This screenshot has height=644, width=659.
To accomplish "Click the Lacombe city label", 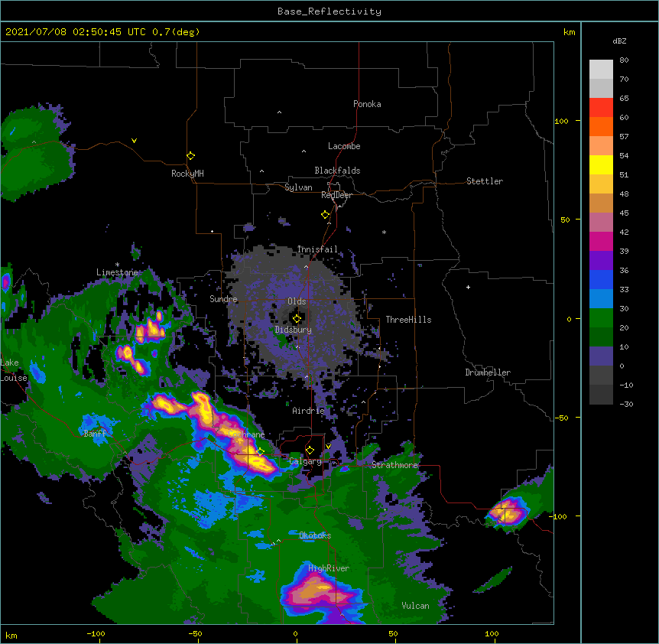I will (344, 146).
